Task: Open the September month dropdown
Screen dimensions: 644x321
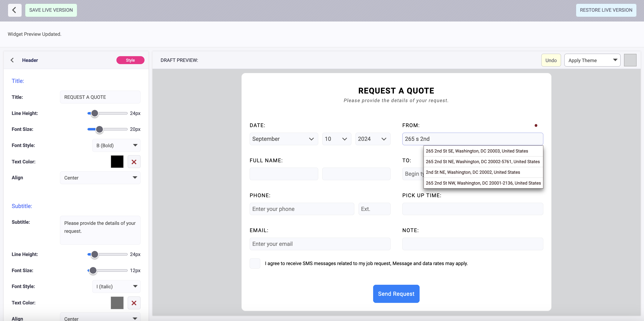Action: click(x=283, y=139)
